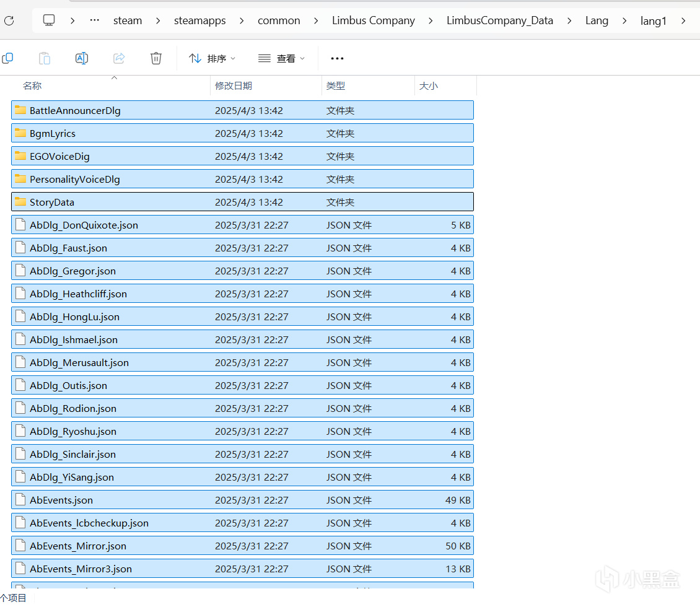The height and width of the screenshot is (607, 700).
Task: Expand the chevron after Limbus Company breadcrumb
Action: [431, 20]
